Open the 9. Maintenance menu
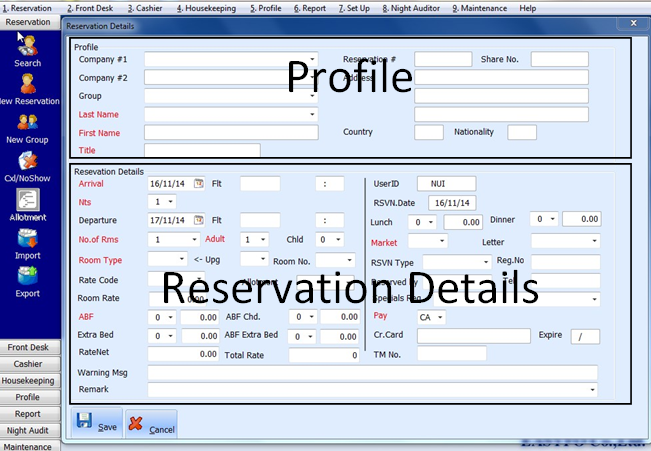This screenshot has height=451, width=651. [480, 8]
